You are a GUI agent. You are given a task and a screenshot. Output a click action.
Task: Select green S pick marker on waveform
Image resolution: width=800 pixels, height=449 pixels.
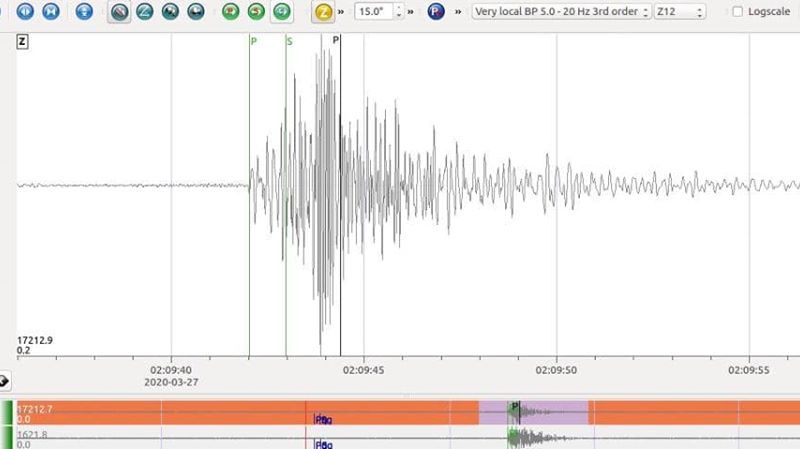point(287,41)
